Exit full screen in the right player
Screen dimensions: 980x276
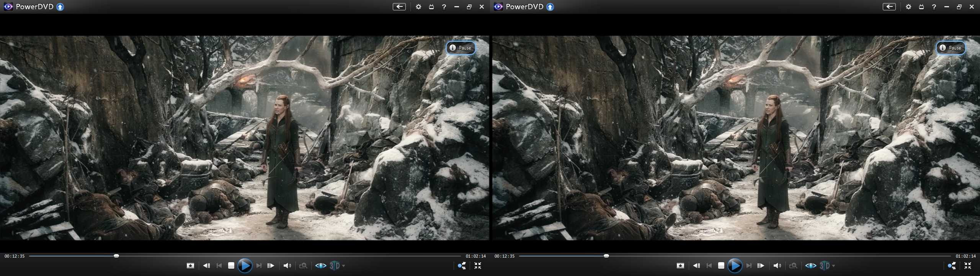pos(968,266)
